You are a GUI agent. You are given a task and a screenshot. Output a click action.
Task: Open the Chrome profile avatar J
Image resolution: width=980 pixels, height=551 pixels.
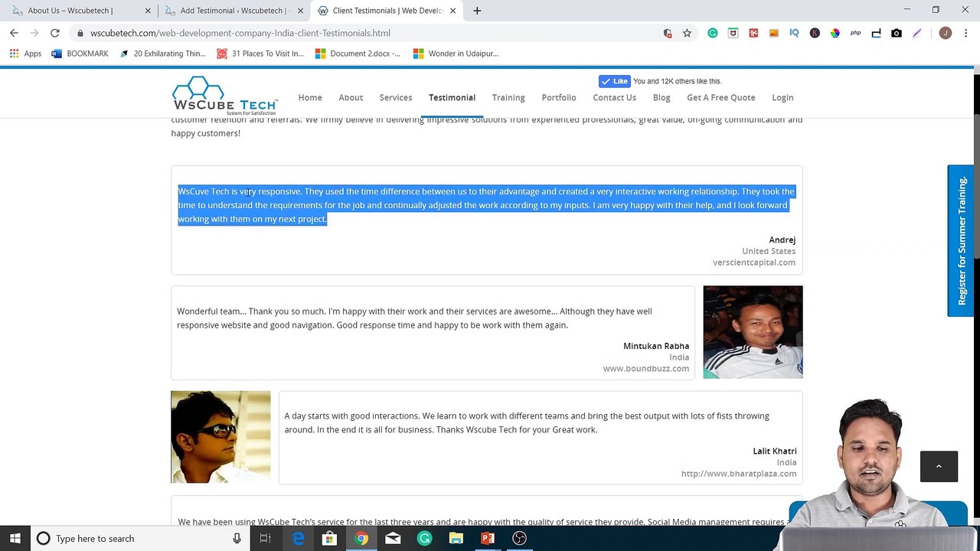[946, 33]
